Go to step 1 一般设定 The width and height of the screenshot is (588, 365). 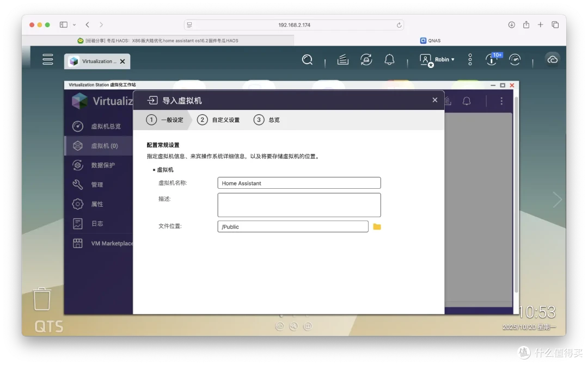pos(165,120)
